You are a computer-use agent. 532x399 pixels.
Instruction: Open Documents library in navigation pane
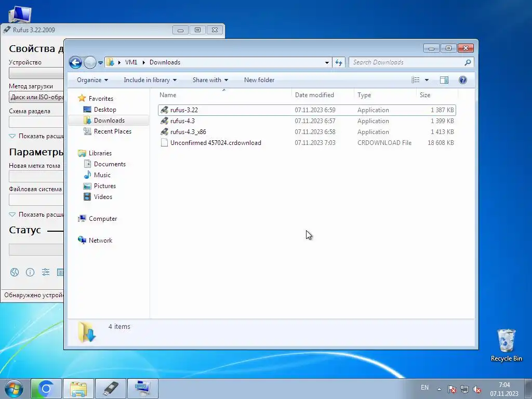tap(110, 164)
